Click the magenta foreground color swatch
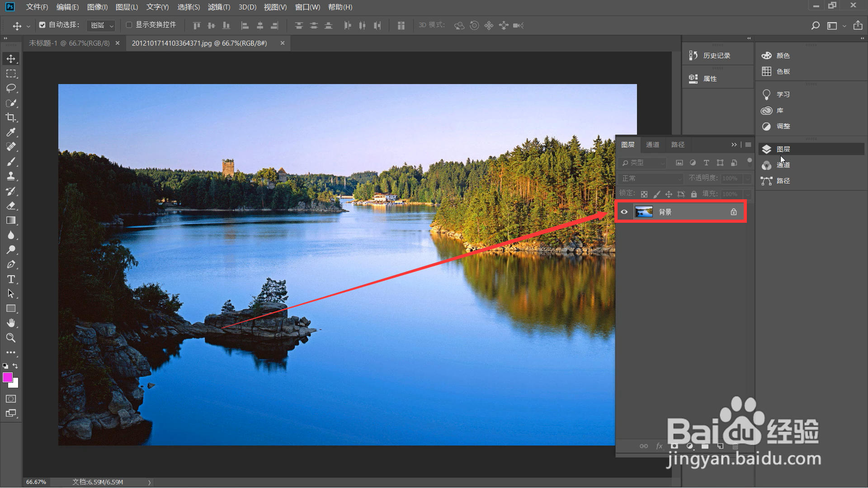The image size is (868, 488). pos(7,378)
